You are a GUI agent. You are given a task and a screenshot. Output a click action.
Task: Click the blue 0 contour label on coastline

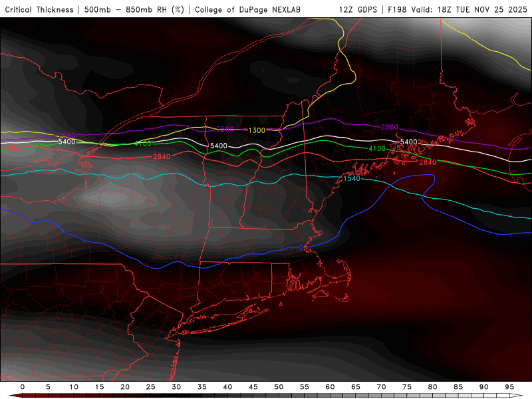pos(301,247)
